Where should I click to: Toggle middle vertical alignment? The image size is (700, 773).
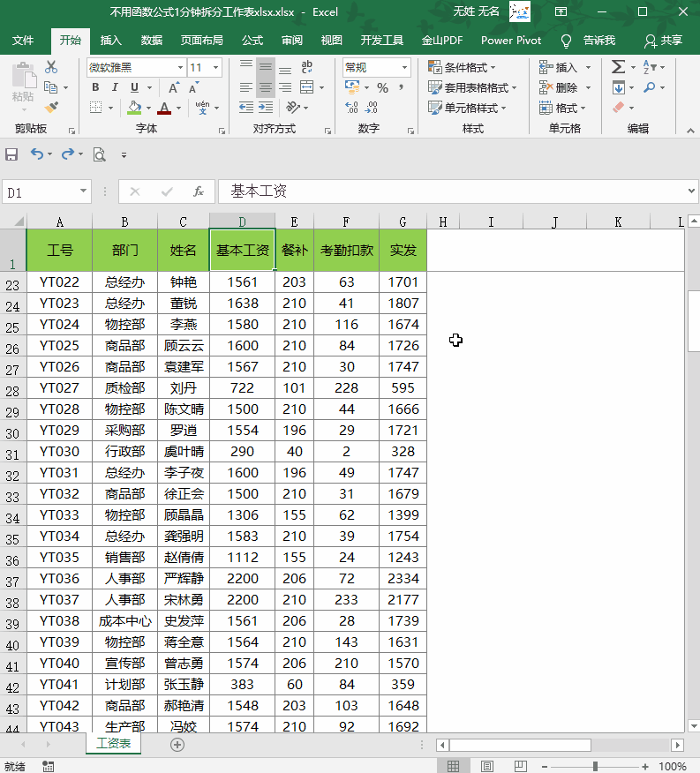coord(266,67)
